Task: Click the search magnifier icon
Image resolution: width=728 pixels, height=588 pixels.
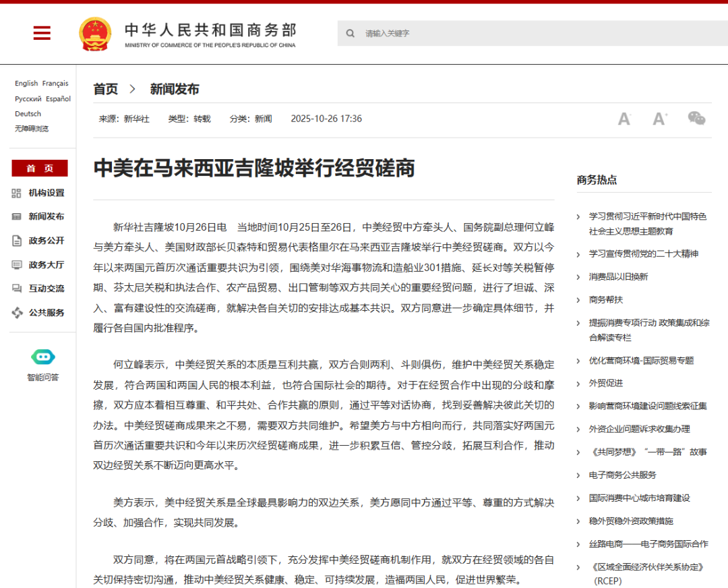Action: (x=350, y=32)
